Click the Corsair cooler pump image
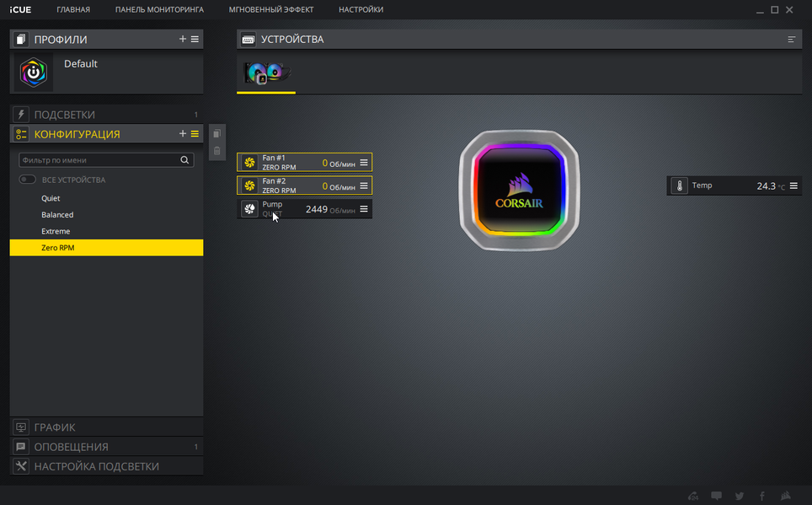Image resolution: width=812 pixels, height=505 pixels. coord(520,191)
